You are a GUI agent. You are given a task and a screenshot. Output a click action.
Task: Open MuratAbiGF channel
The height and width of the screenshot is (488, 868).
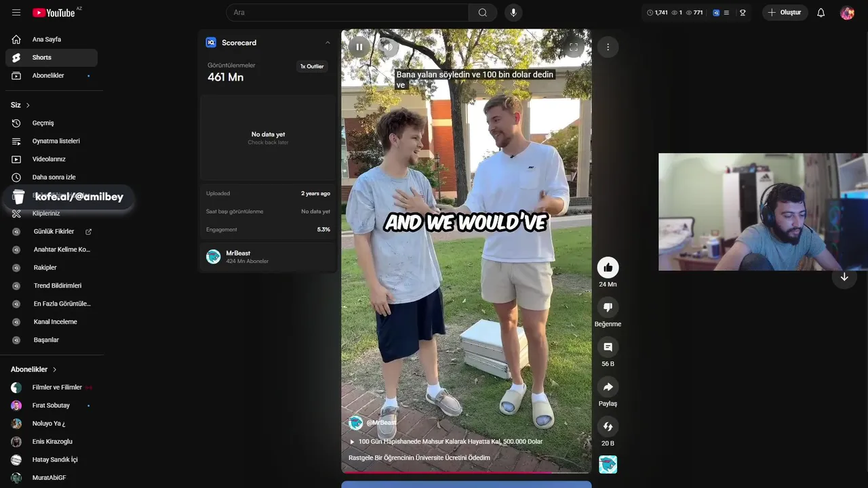tap(52, 478)
